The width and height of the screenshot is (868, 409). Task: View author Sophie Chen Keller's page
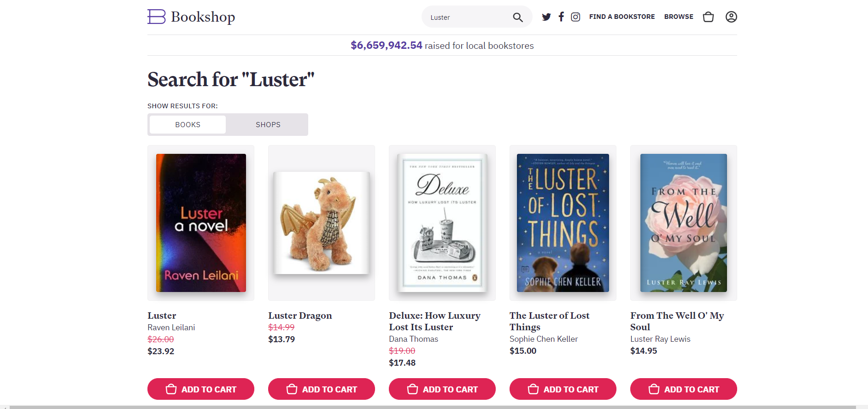point(544,339)
